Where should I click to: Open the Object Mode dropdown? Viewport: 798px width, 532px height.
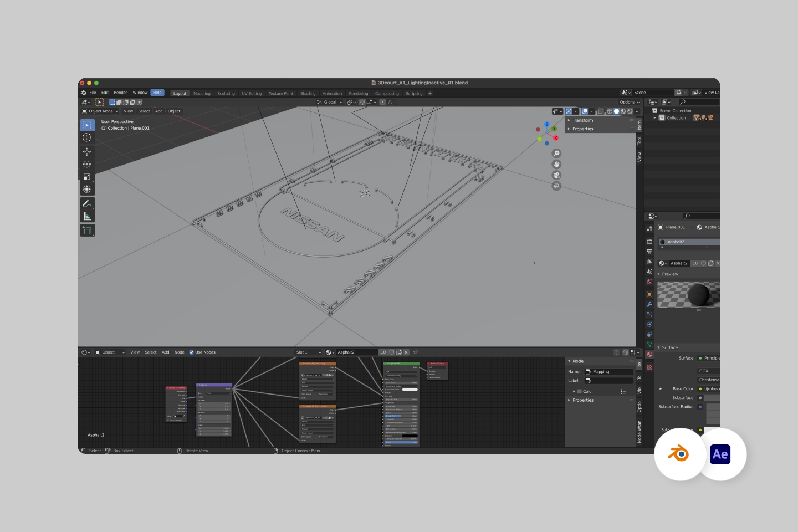[101, 111]
